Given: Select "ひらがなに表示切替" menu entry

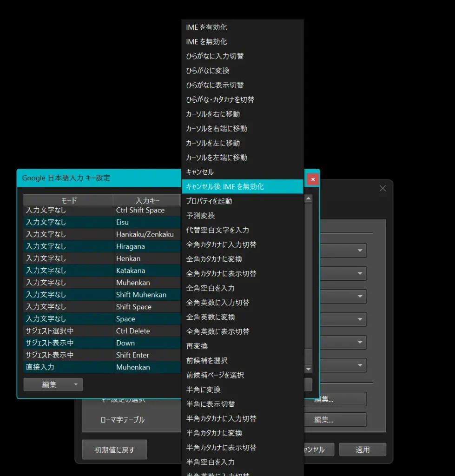Looking at the screenshot, I should coord(243,86).
